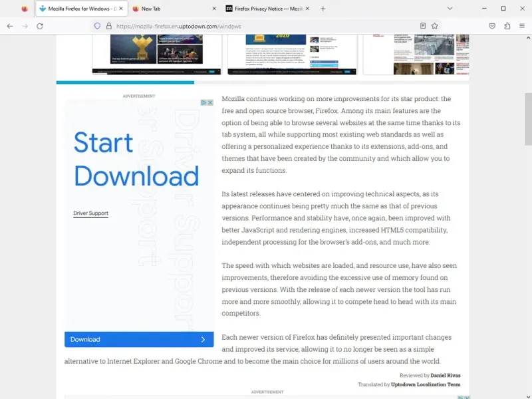The width and height of the screenshot is (532, 399).
Task: Close the New Tab tab
Action: [214, 9]
